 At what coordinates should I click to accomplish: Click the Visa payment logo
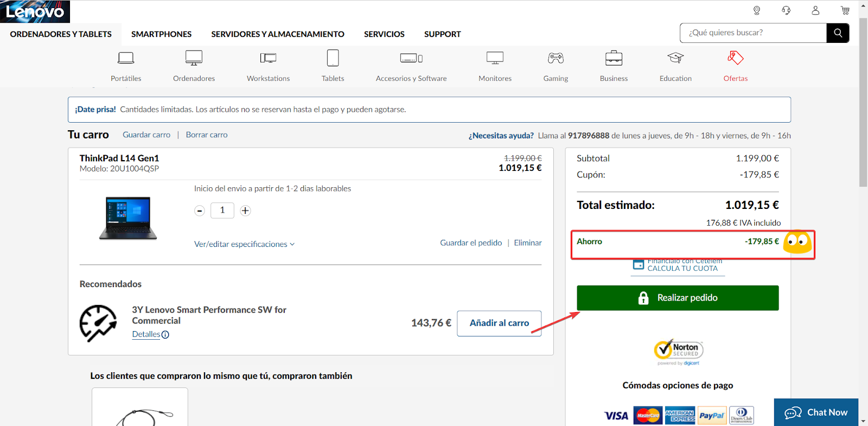point(617,416)
